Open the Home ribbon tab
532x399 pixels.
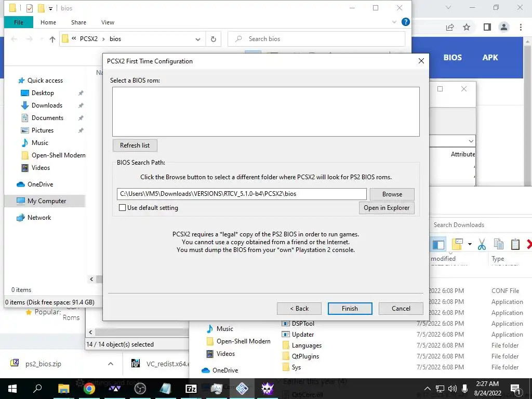coord(48,22)
